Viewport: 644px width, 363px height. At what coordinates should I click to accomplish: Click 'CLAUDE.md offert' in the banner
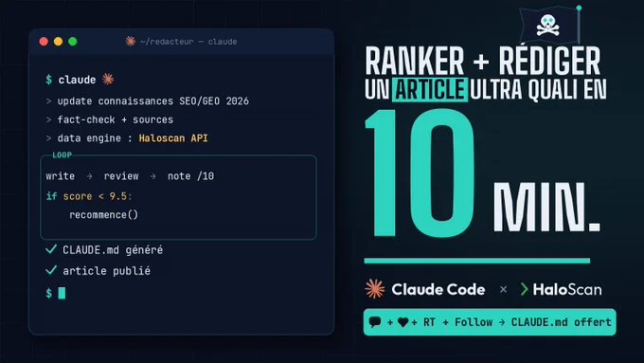561,322
